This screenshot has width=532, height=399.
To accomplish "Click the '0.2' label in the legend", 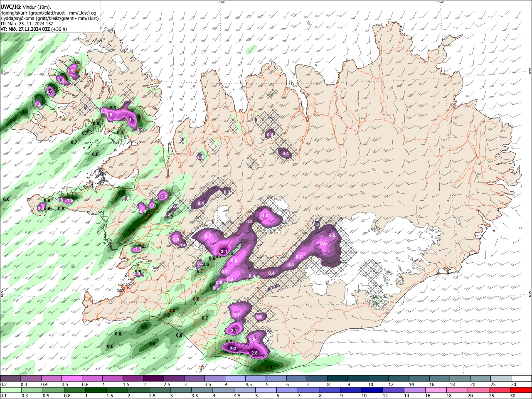I will point(3,384).
